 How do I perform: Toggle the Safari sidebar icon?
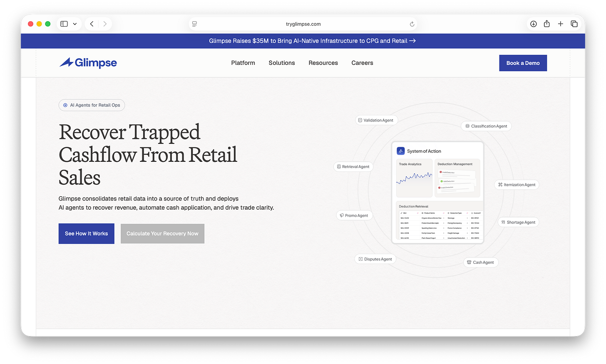[64, 24]
